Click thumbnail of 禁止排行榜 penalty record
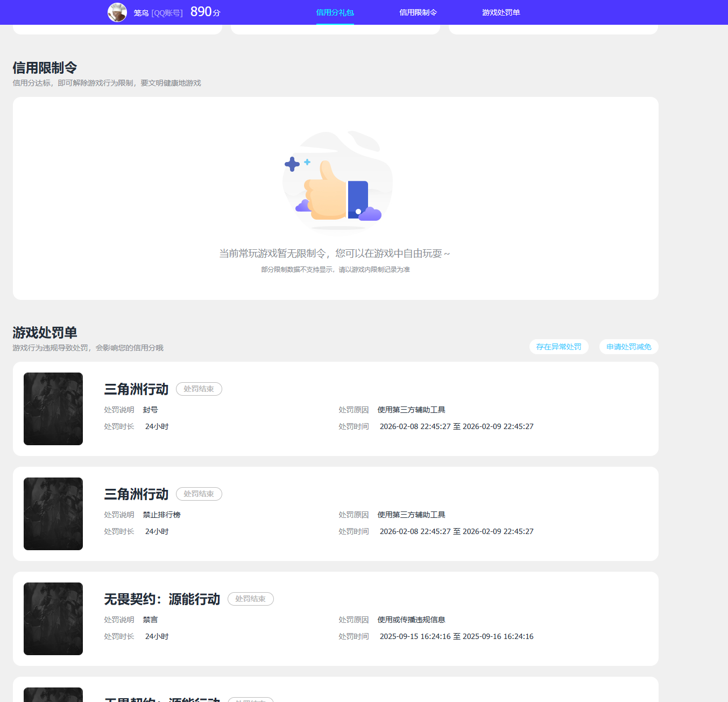The height and width of the screenshot is (702, 728). tap(53, 514)
